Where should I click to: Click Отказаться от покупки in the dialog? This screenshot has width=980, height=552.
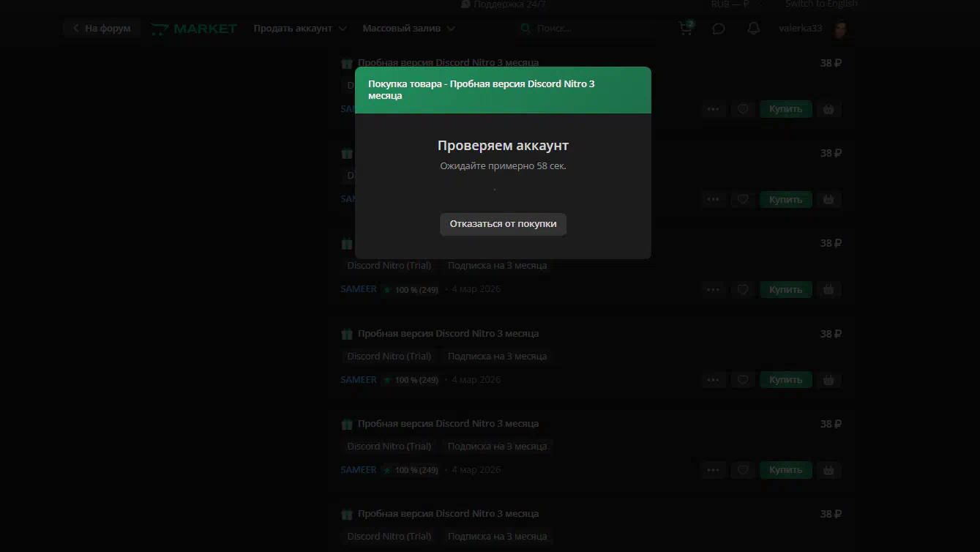[503, 224]
